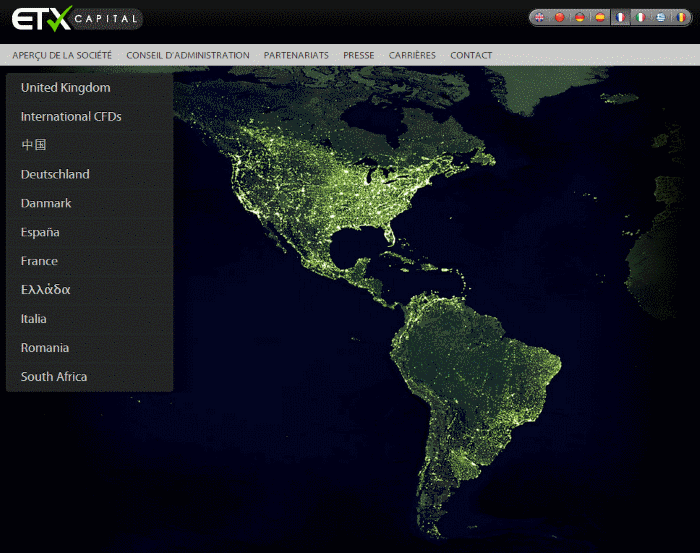
Task: Click the United Kingdom flag icon
Action: [540, 17]
